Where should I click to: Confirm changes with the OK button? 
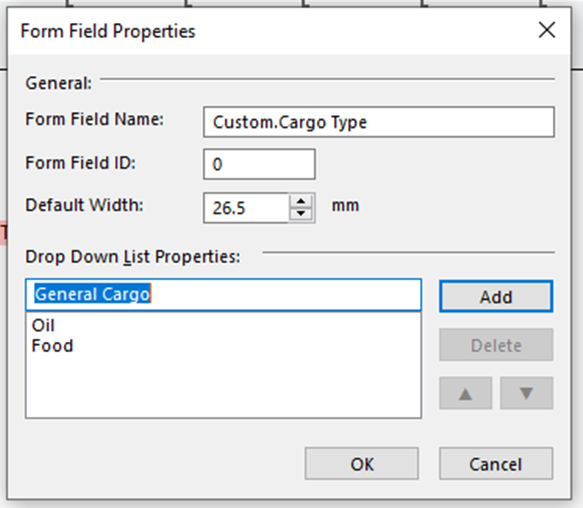[x=362, y=463]
